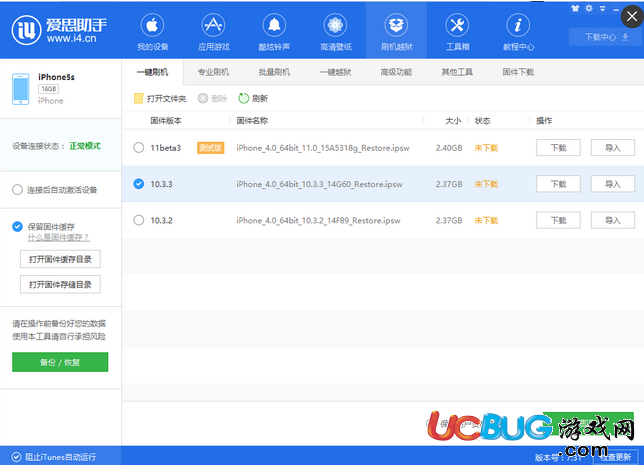Click the iPhone5s device thumbnail
Viewport: 644px width, 465px height.
coord(21,89)
